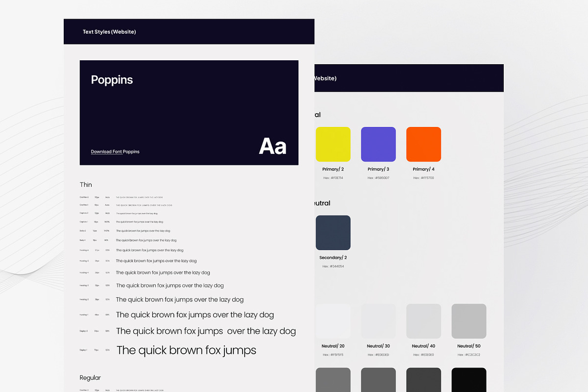The height and width of the screenshot is (392, 588).
Task: Click the Body-1 style name in Thin
Action: [82, 241]
